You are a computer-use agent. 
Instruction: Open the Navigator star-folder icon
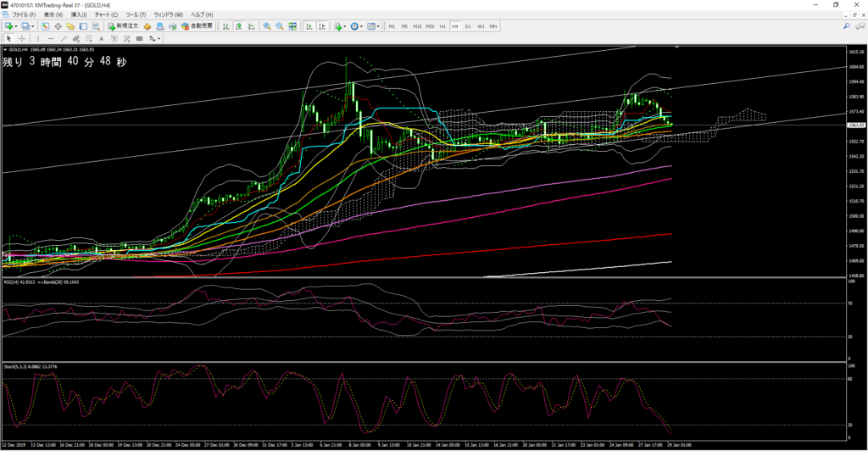[x=70, y=26]
